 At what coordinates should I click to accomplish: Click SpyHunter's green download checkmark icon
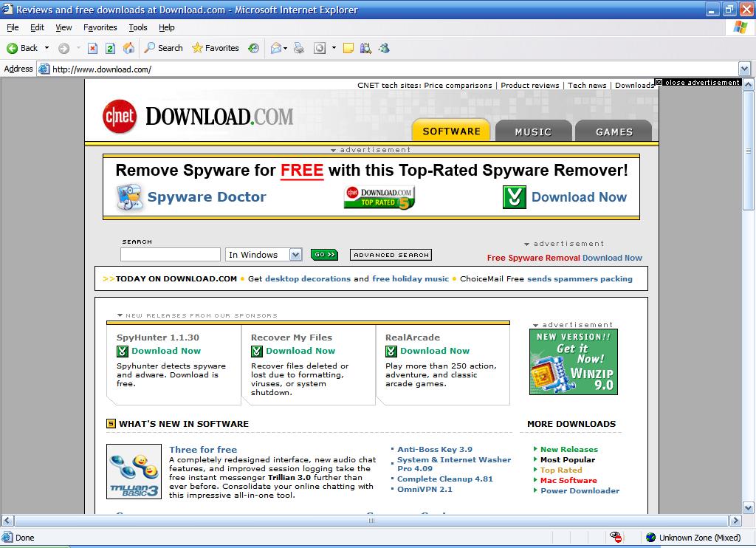point(123,352)
